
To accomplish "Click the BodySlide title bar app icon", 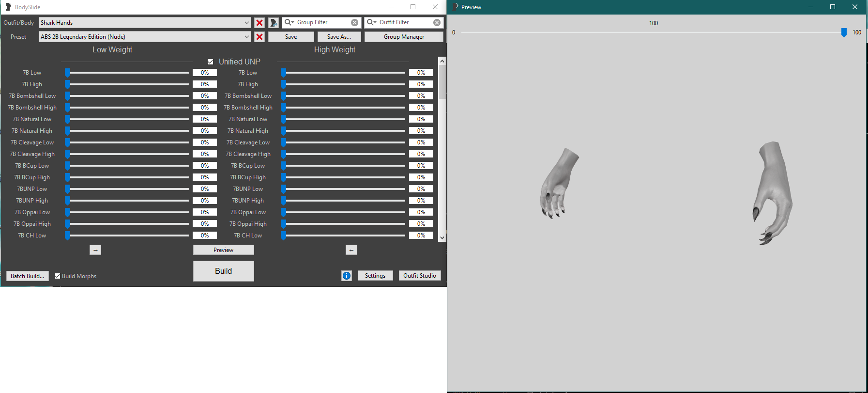I will tap(8, 7).
